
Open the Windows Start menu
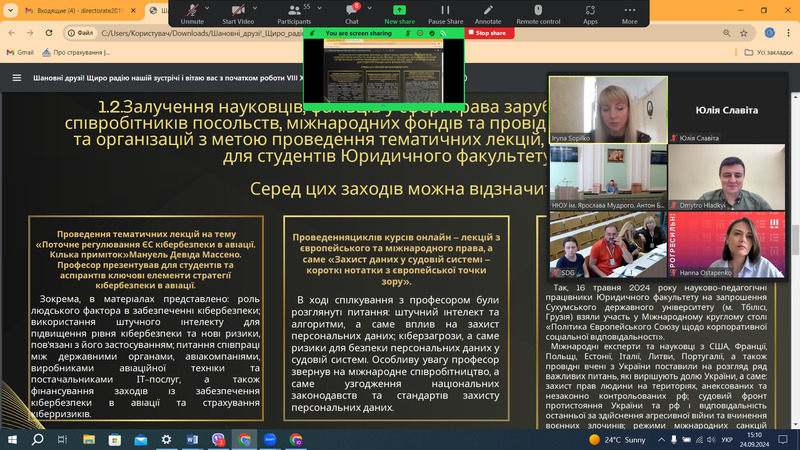click(12, 438)
